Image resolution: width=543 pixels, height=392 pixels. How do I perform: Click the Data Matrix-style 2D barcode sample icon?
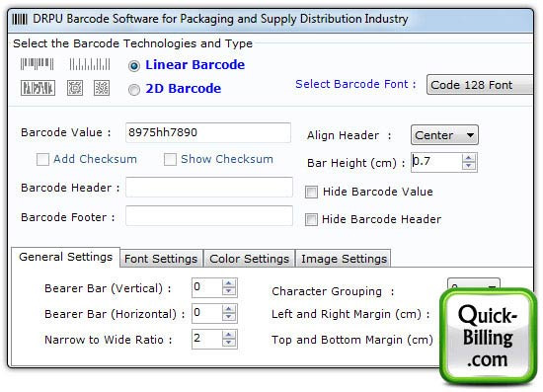[x=102, y=88]
